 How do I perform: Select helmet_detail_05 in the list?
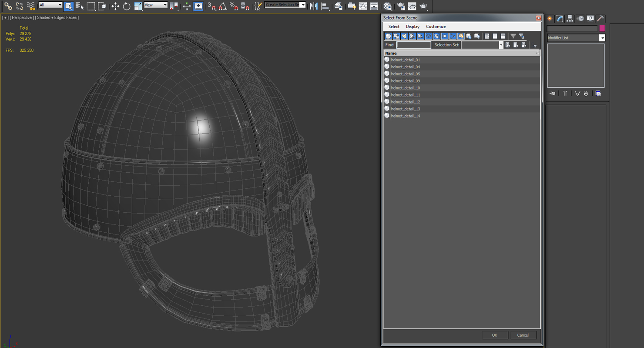click(x=462, y=74)
